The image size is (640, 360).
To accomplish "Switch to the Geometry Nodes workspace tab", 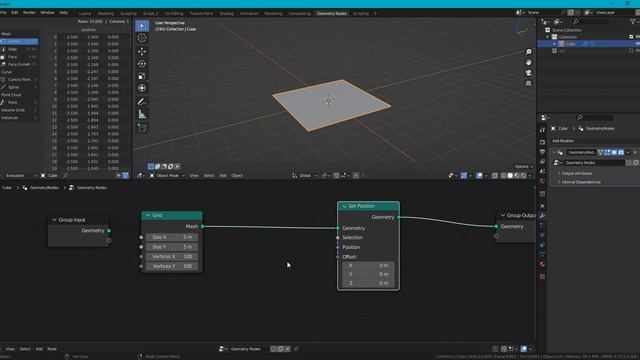I will tap(331, 13).
